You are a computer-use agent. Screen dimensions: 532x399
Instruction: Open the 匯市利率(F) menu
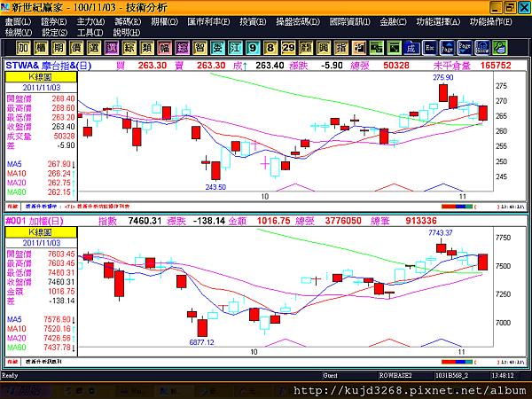[x=208, y=21]
